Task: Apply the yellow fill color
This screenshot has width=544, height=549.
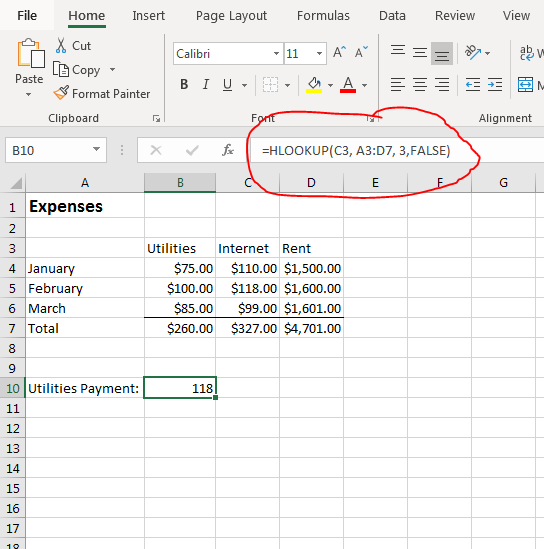Action: point(314,85)
